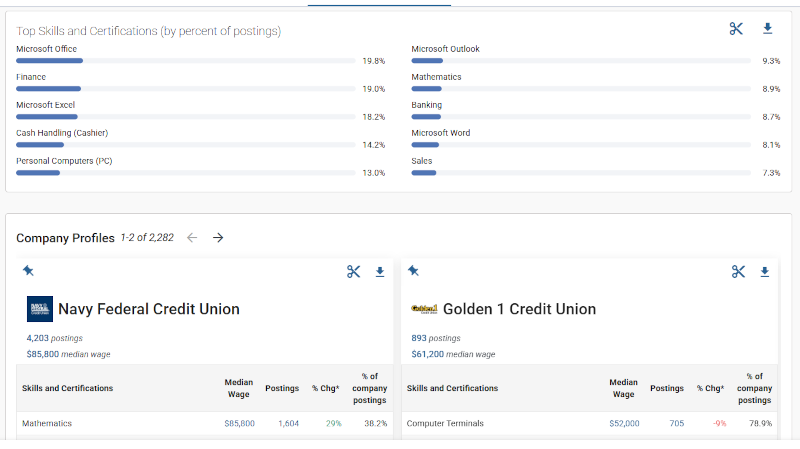The height and width of the screenshot is (449, 800).
Task: Click scissors icon on Navy Federal card
Action: click(x=353, y=271)
